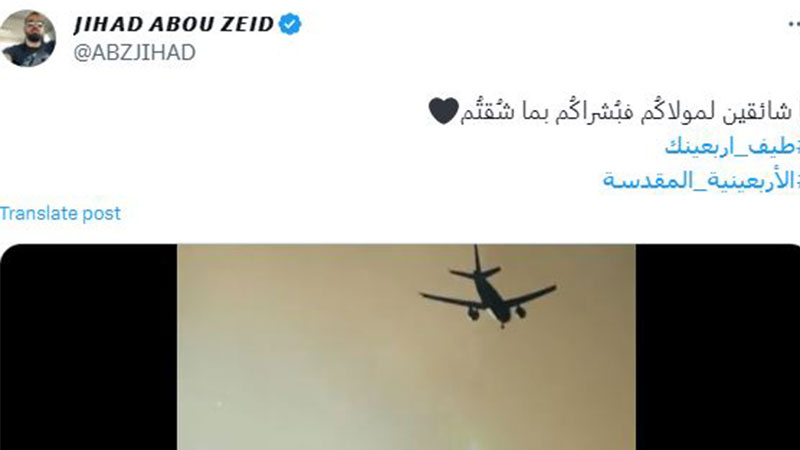Open the الأربعينية_المقدسة hashtag

701,181
